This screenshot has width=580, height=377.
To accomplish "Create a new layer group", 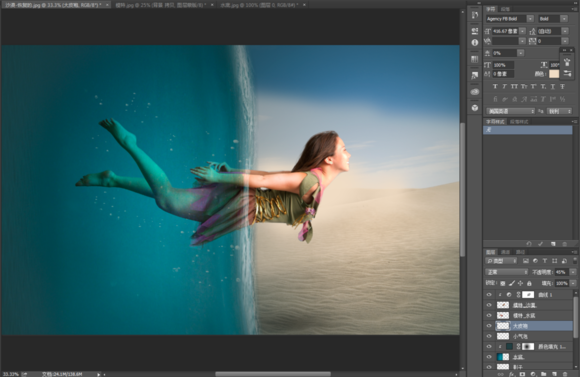I will (x=543, y=374).
